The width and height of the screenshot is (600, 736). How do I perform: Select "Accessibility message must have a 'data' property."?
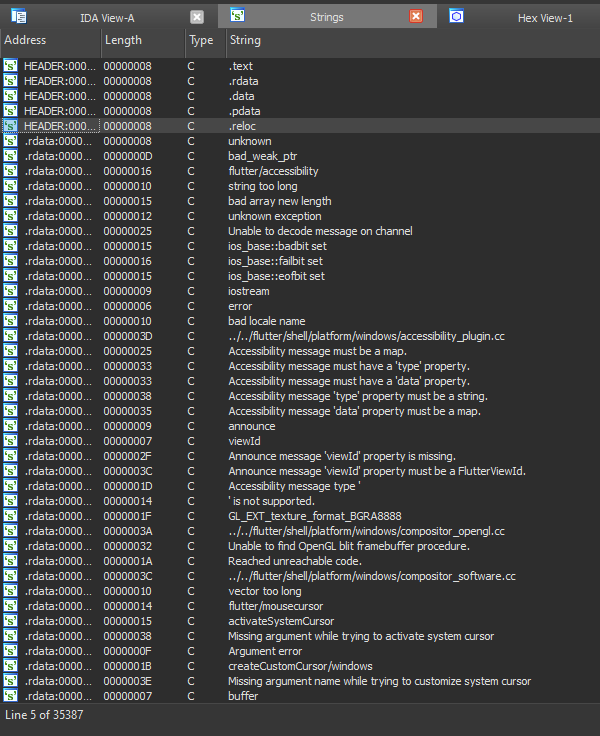point(349,381)
